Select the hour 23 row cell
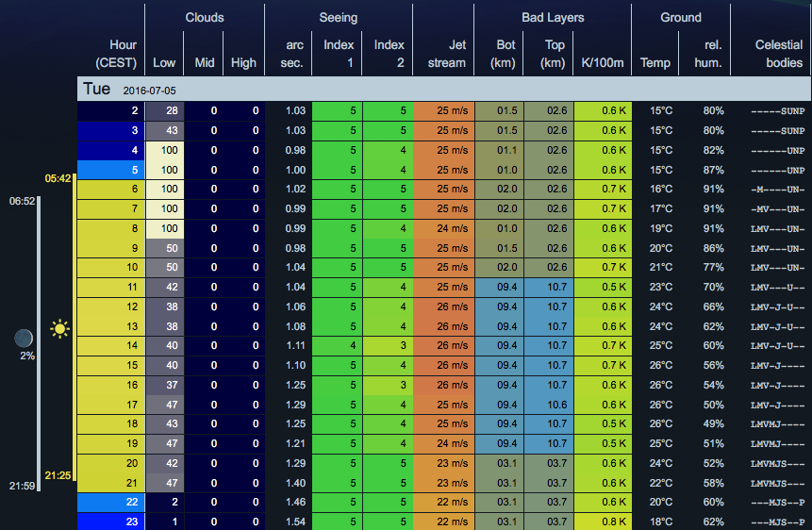The width and height of the screenshot is (812, 530). [110, 522]
